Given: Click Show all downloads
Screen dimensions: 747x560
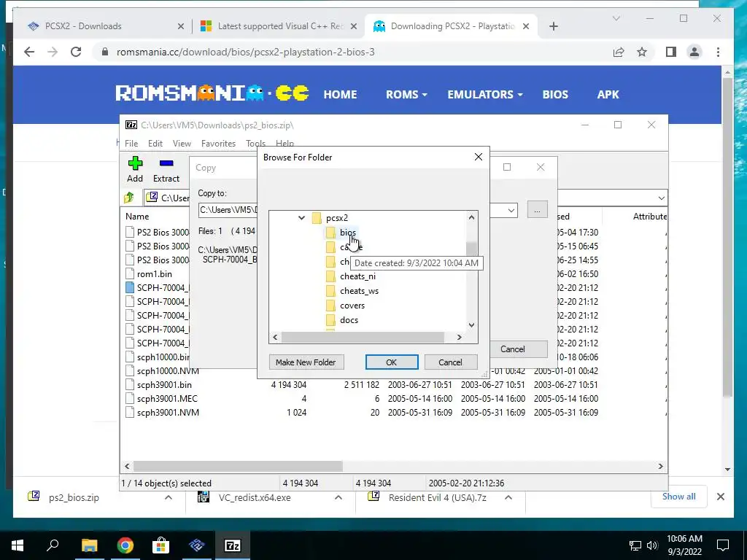Looking at the screenshot, I should [x=678, y=497].
